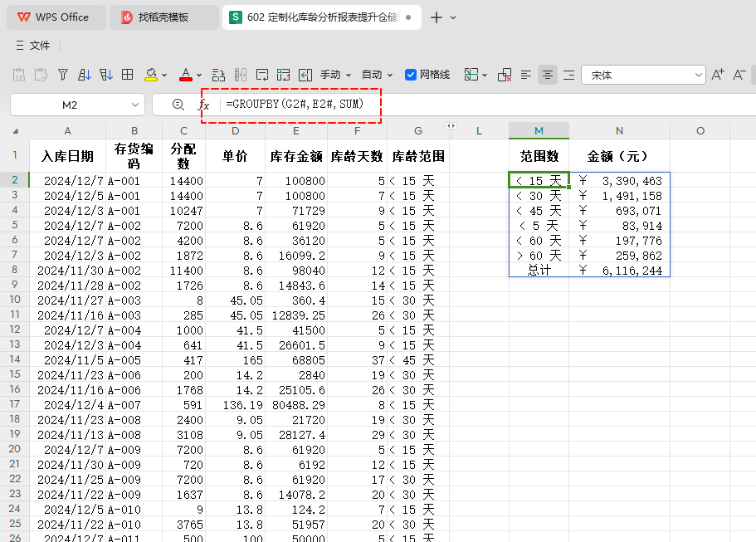Select cell M2 showing < 15 天
The image size is (756, 542).
539,180
